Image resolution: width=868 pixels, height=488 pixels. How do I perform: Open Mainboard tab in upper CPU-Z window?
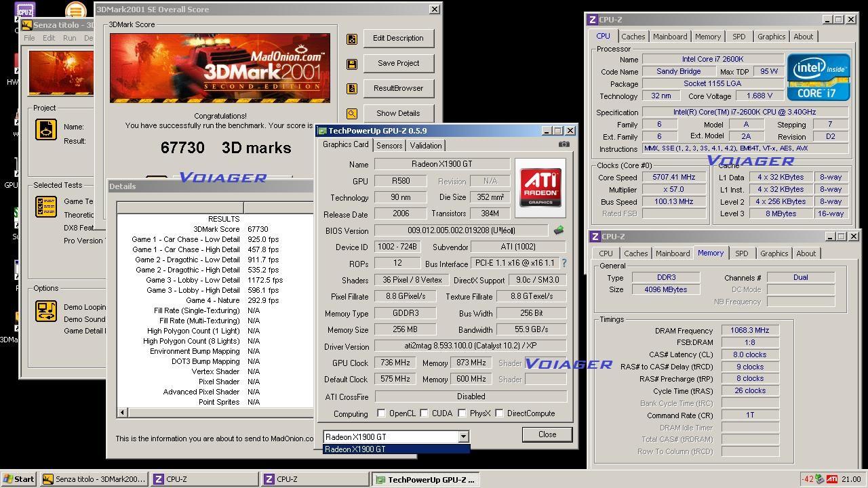point(670,37)
